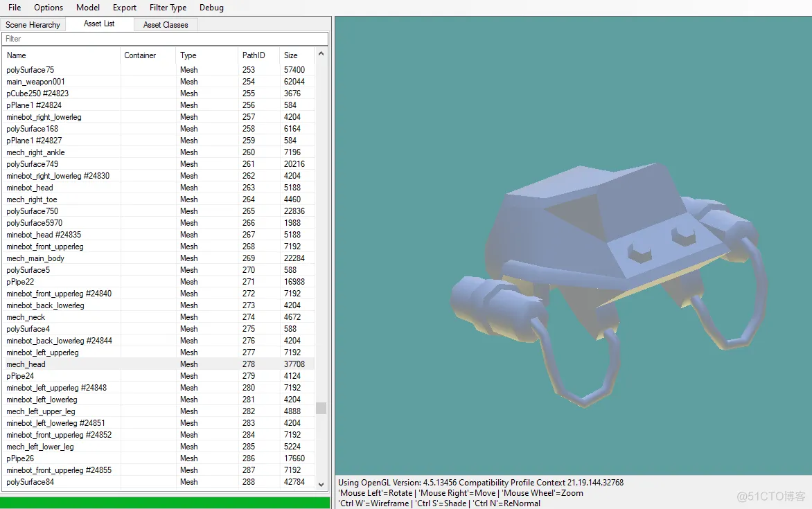The height and width of the screenshot is (509, 812).
Task: Select minebot_left_lowerleg row (PathID 281)
Action: point(159,400)
